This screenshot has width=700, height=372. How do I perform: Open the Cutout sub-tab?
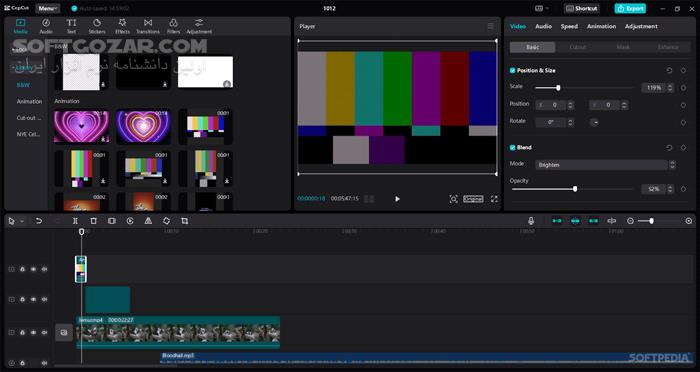578,47
